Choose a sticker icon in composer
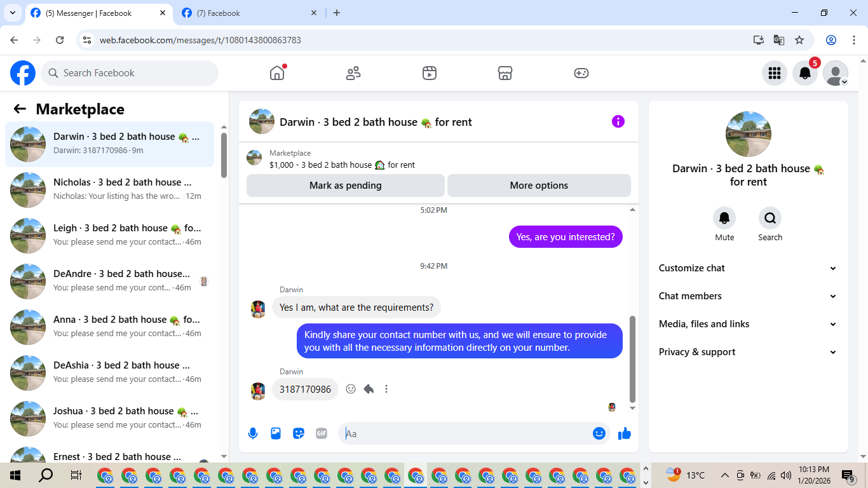 point(299,433)
